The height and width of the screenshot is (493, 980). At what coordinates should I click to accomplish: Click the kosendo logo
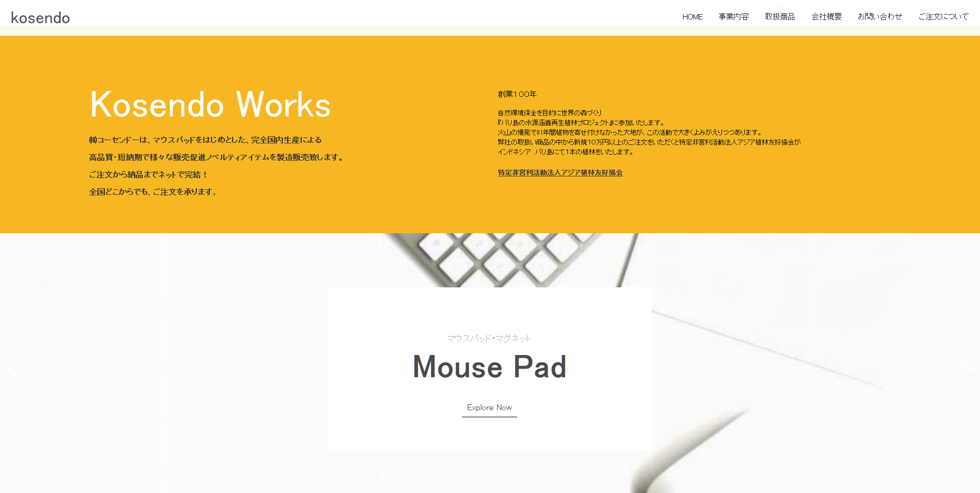(41, 18)
